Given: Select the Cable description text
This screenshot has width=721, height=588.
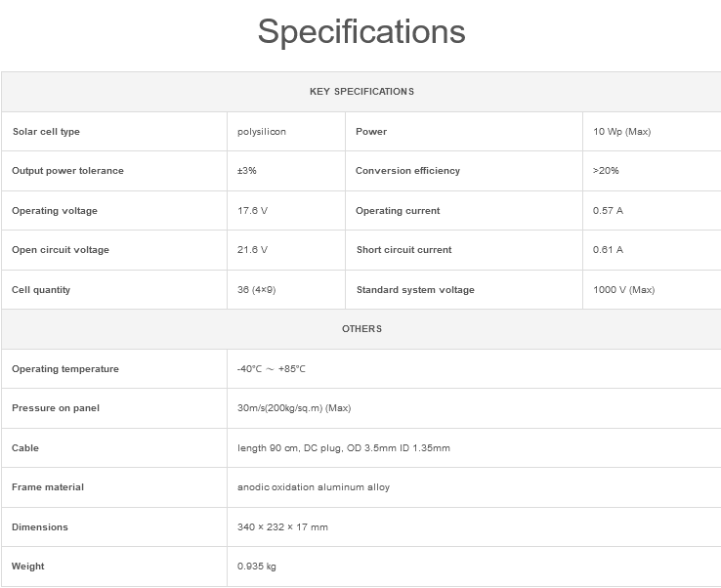Looking at the screenshot, I should pos(344,447).
